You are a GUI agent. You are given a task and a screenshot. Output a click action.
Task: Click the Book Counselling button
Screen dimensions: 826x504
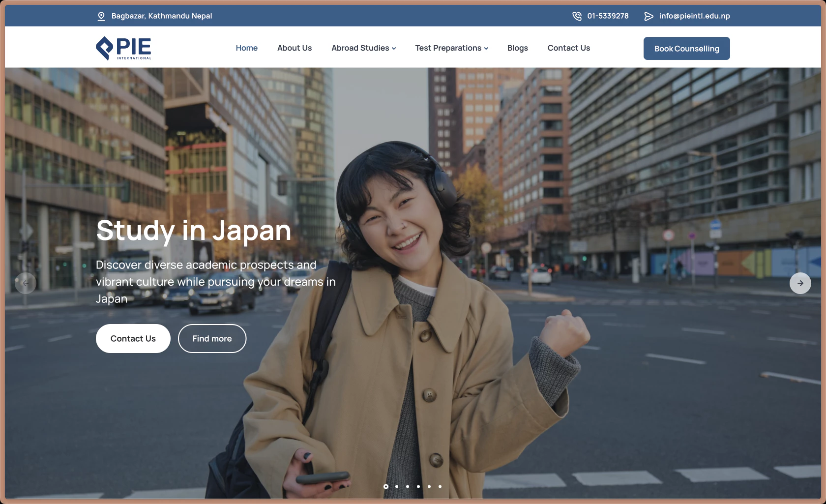[686, 48]
